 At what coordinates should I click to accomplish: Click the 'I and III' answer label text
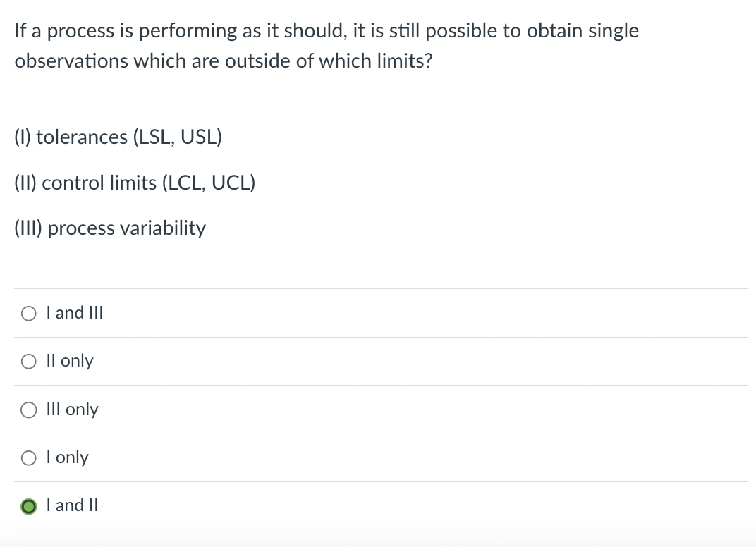click(x=74, y=312)
